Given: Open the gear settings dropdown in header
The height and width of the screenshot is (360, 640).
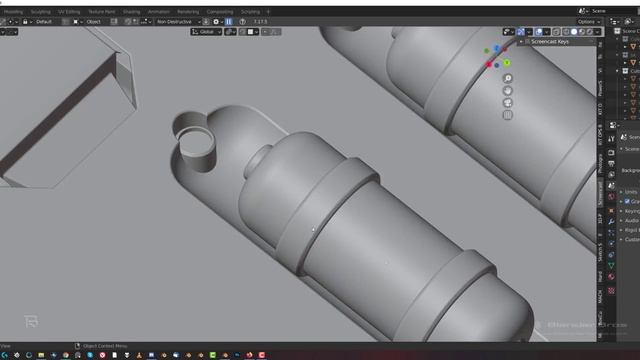Looking at the screenshot, I should pos(218,22).
